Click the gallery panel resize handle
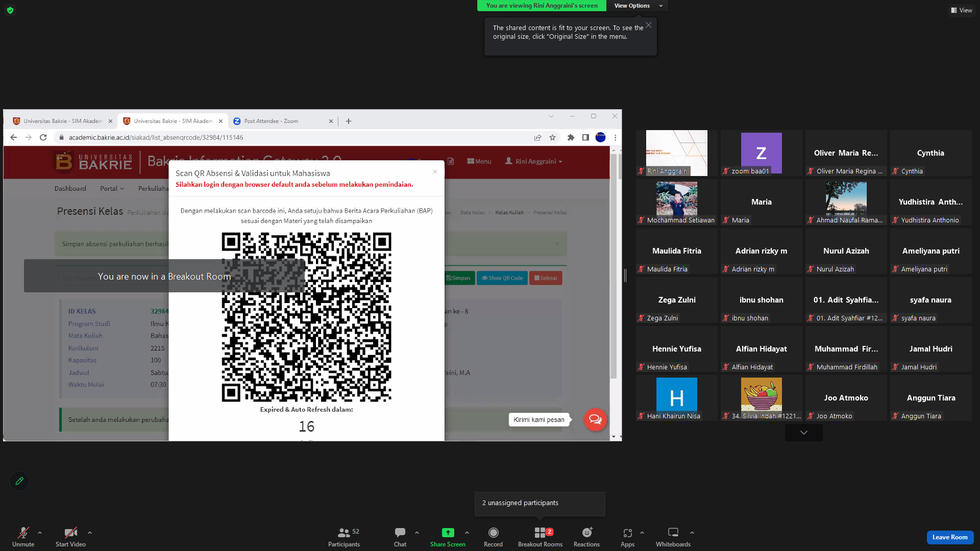 pyautogui.click(x=625, y=275)
